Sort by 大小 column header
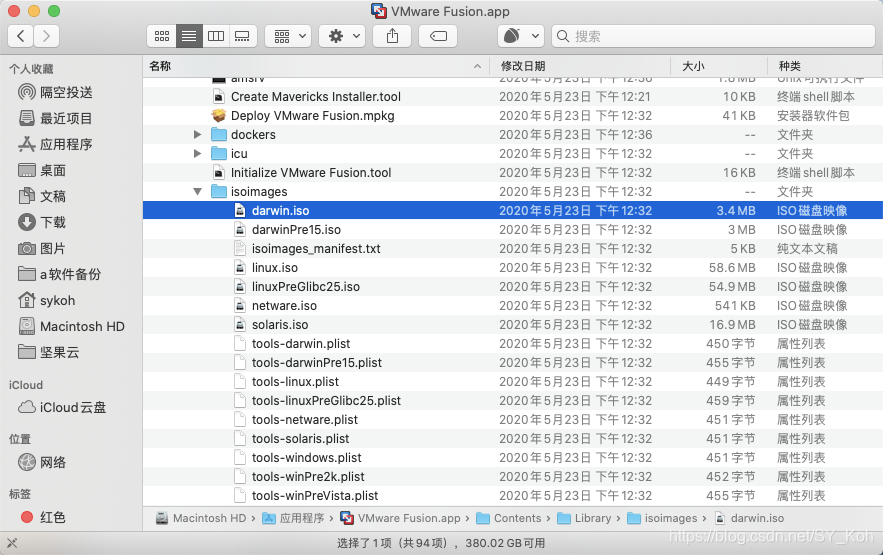Image resolution: width=883 pixels, height=555 pixels. (719, 66)
